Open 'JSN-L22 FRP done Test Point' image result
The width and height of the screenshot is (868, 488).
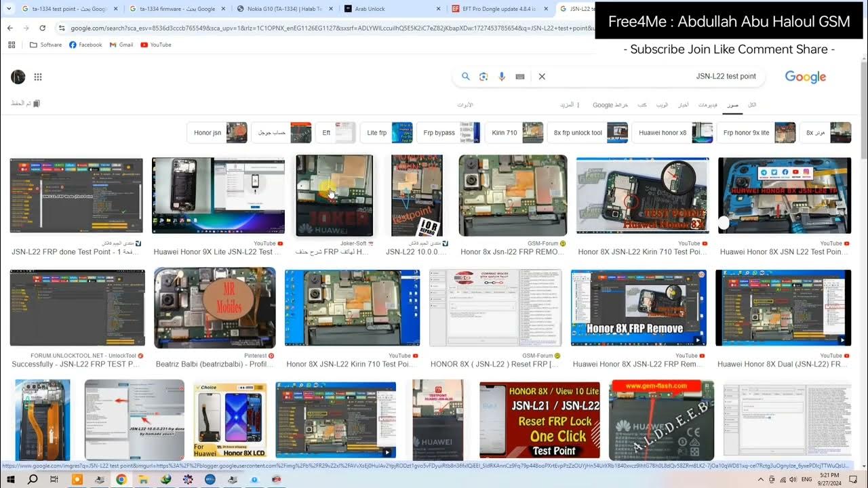(77, 196)
